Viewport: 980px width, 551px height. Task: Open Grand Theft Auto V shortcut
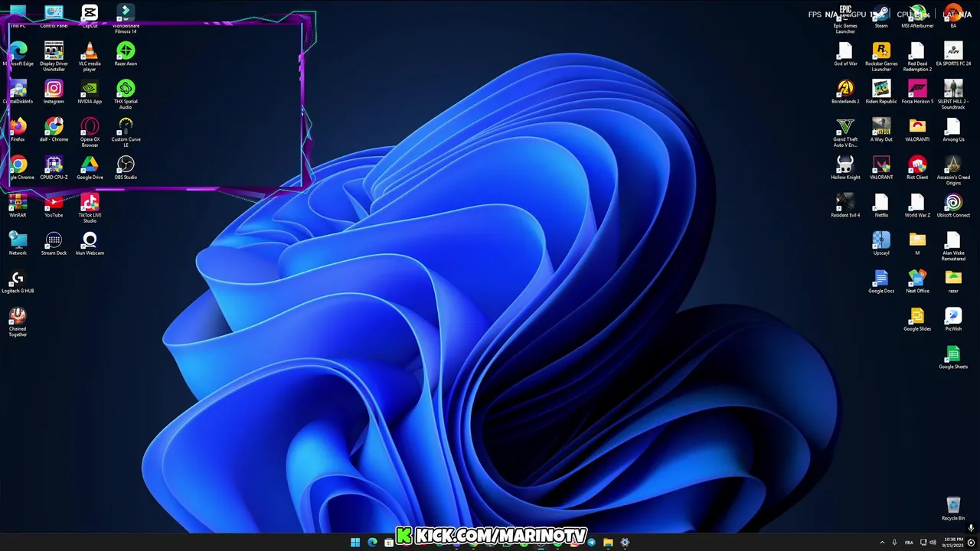[x=845, y=132]
